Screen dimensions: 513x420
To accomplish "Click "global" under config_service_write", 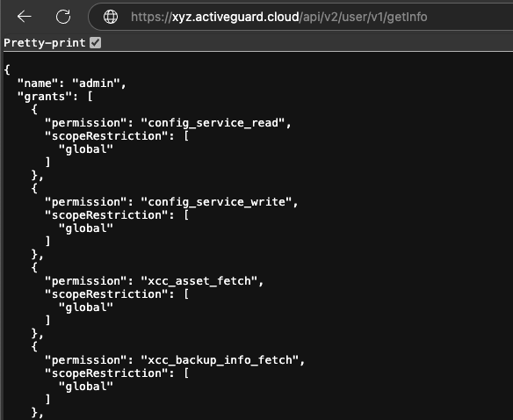I will coord(86,228).
